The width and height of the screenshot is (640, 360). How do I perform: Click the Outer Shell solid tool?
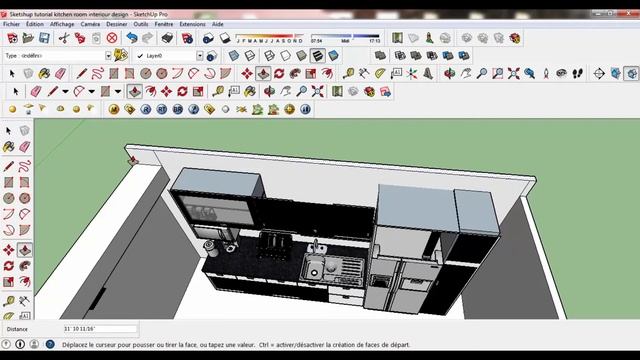(x=380, y=56)
